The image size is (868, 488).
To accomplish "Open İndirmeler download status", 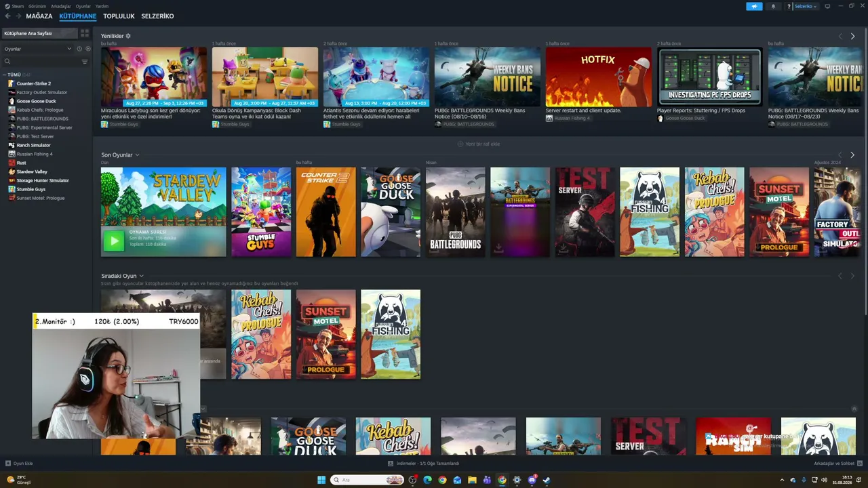I will pyautogui.click(x=423, y=464).
